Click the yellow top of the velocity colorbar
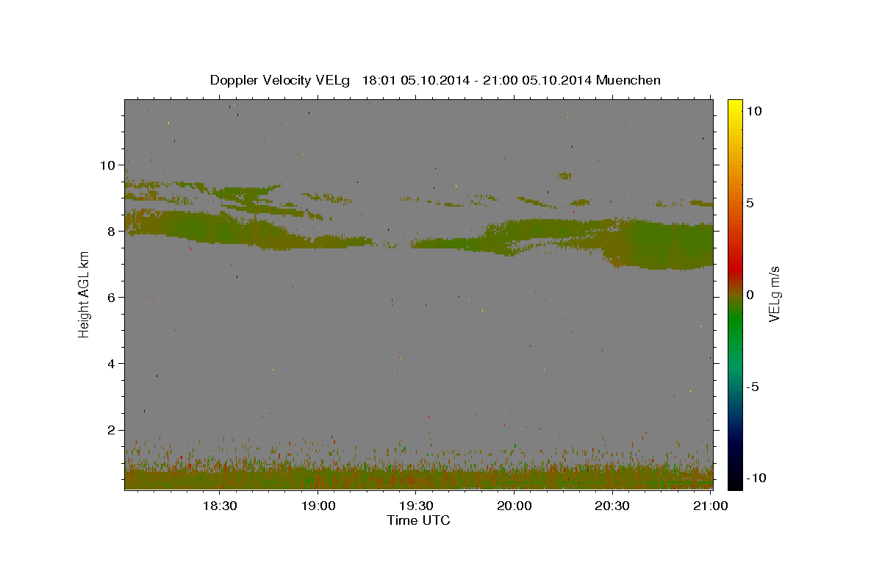The height and width of the screenshot is (588, 882). [x=734, y=107]
